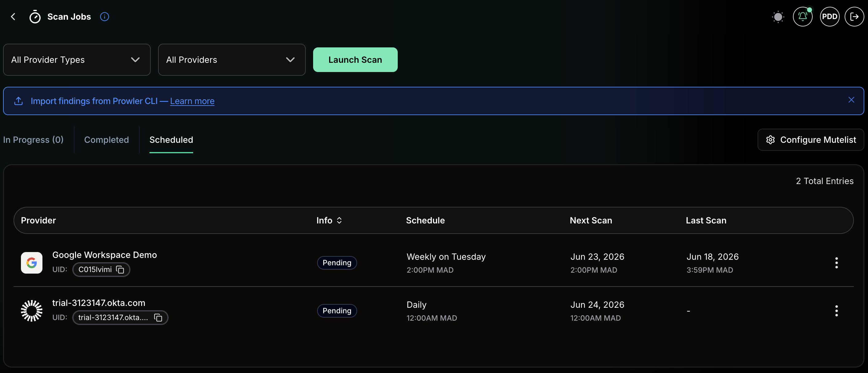The width and height of the screenshot is (868, 373).
Task: Open the Scan Jobs info icon
Action: click(105, 17)
